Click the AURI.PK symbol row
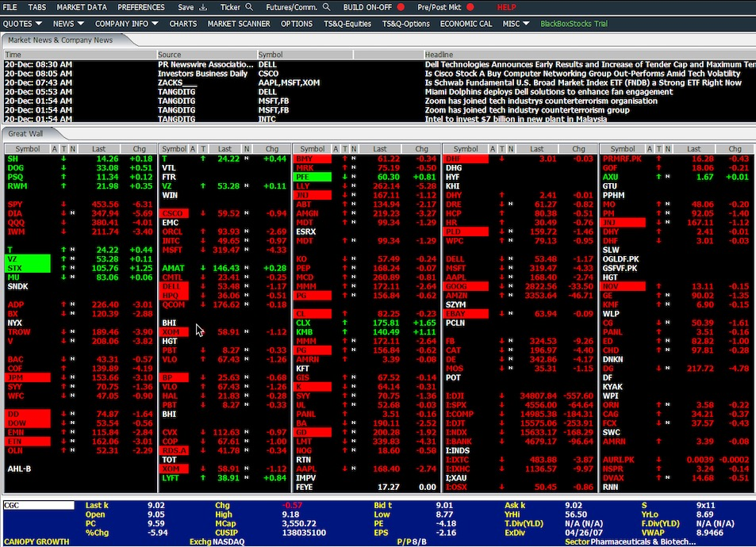This screenshot has height=547, width=756. tap(677, 460)
